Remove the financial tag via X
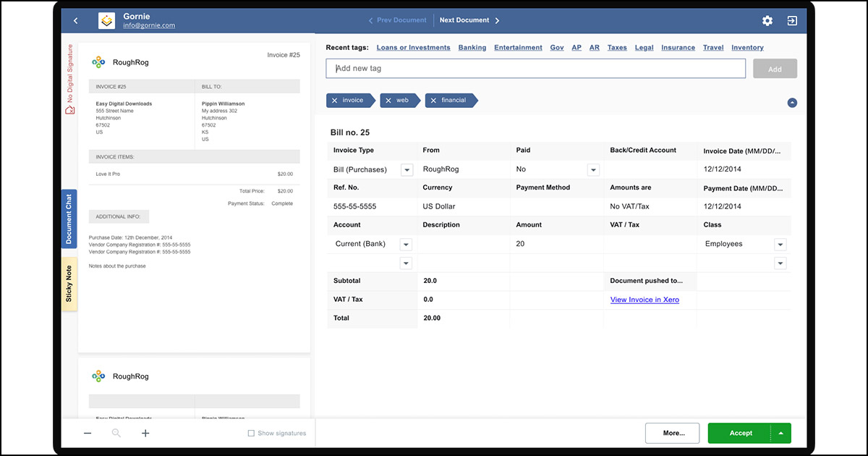The width and height of the screenshot is (868, 456). [x=433, y=101]
